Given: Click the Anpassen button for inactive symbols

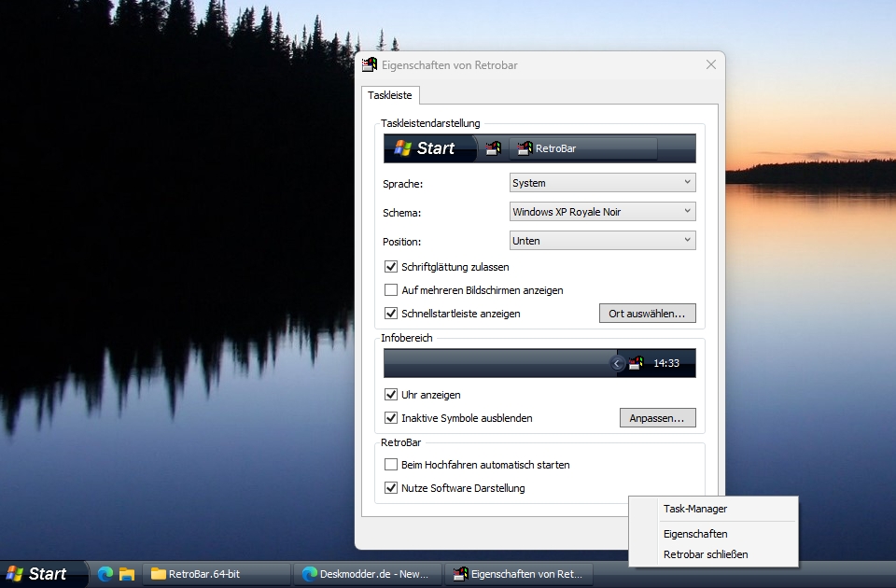Looking at the screenshot, I should pos(657,417).
